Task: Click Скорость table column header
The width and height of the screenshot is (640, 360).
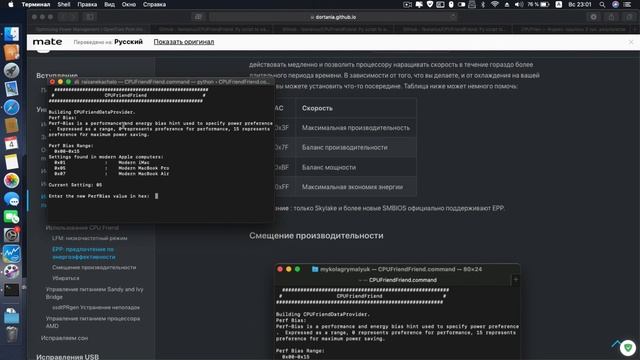Action: 356,108
